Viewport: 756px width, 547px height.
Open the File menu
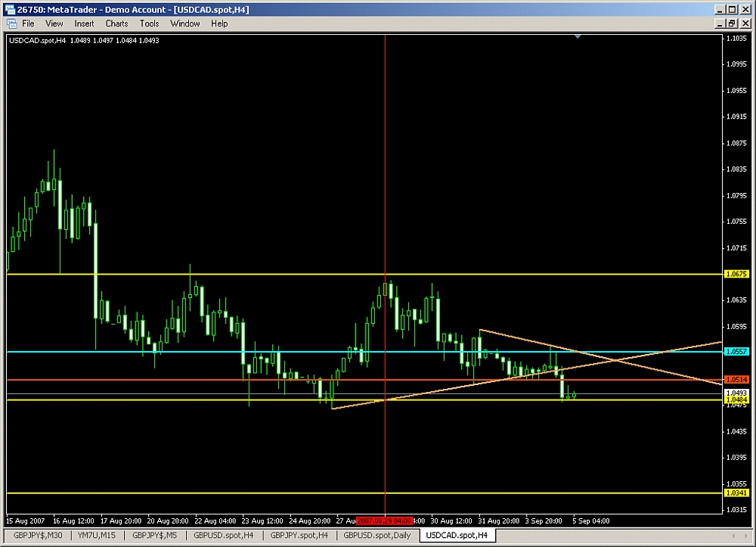point(28,23)
